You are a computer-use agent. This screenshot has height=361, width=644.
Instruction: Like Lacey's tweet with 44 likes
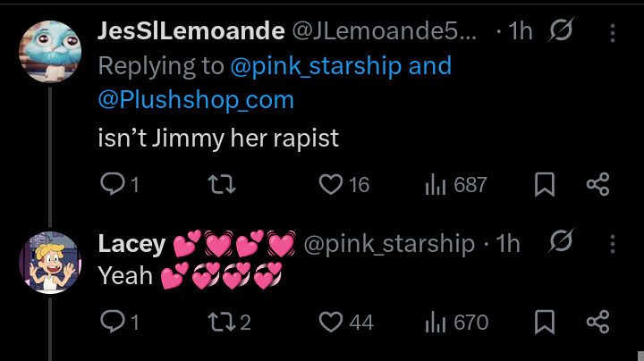coord(346,321)
